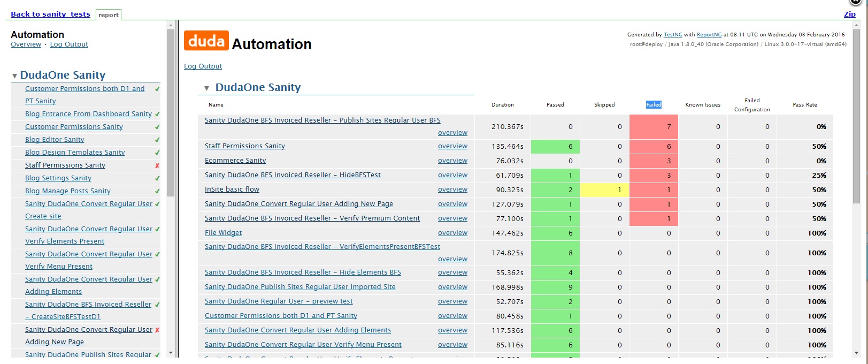Viewport: 868px width, 364px height.
Task: Select Blog Design Templates Sanity in the sidebar
Action: click(x=75, y=153)
